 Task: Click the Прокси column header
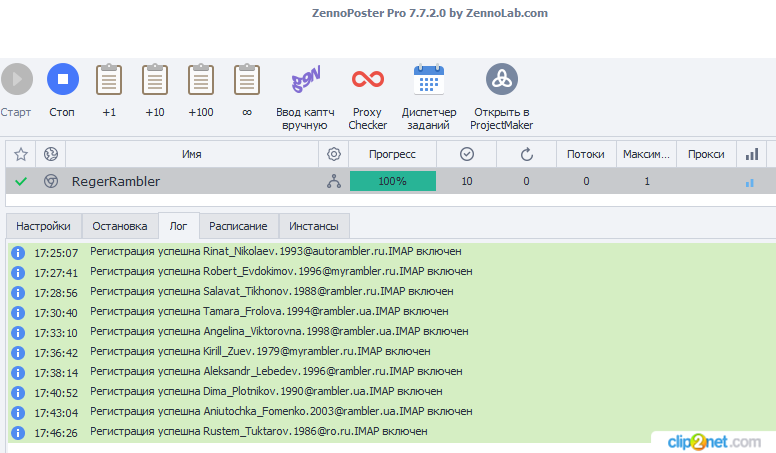click(706, 154)
